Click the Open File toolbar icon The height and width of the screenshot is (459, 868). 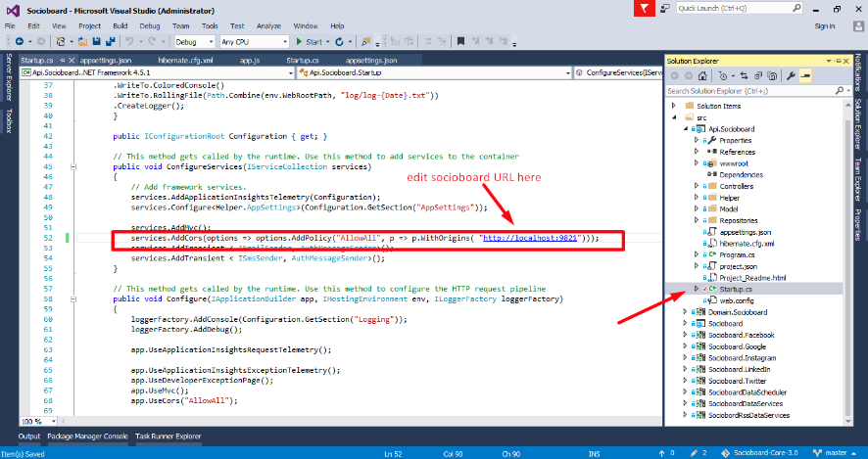(x=82, y=41)
